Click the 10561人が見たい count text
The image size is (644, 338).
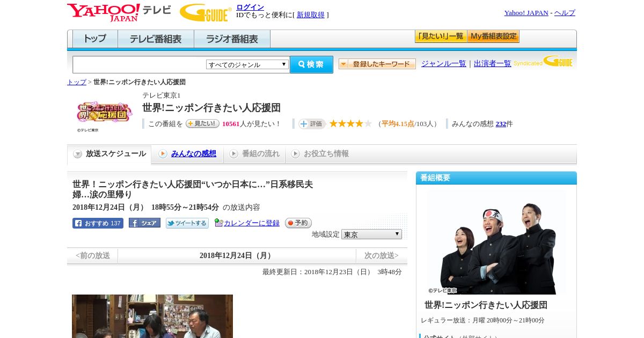[x=252, y=124]
